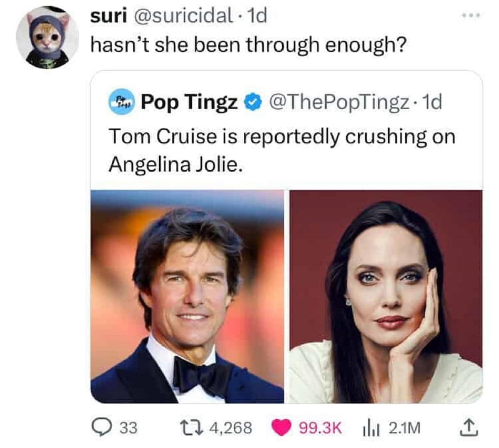
Task: Open the three-dot more options menu
Action: [472, 16]
